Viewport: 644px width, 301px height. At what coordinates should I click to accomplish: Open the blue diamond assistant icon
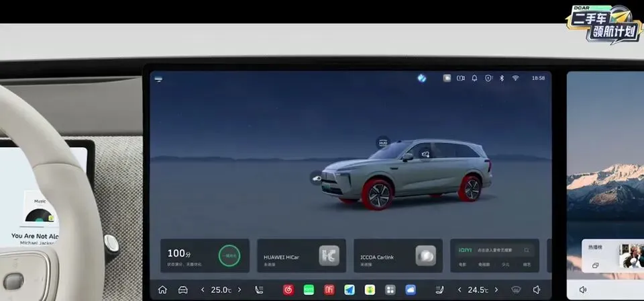pos(422,78)
